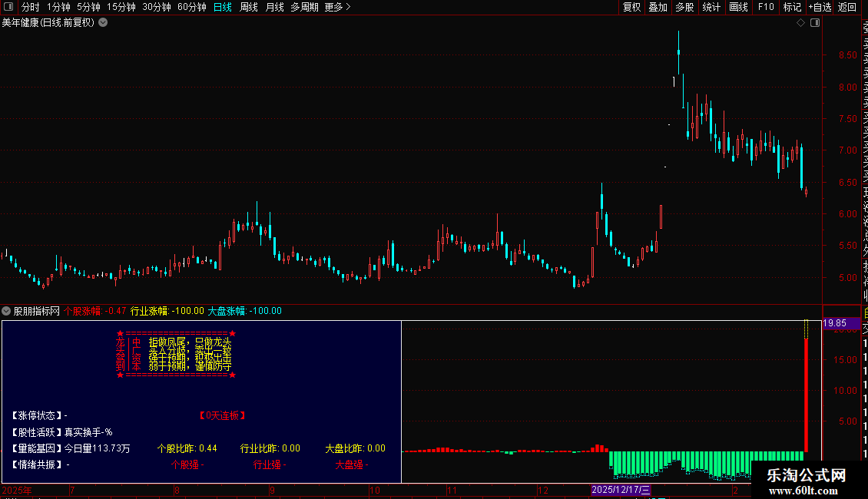868x499 pixels.
Task: Click the diamond icon above chart
Action: (800, 23)
